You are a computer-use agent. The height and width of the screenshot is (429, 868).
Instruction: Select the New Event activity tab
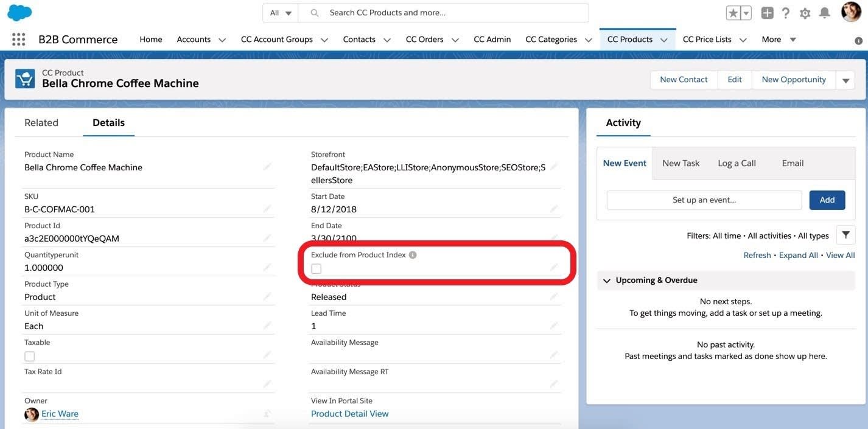tap(625, 163)
